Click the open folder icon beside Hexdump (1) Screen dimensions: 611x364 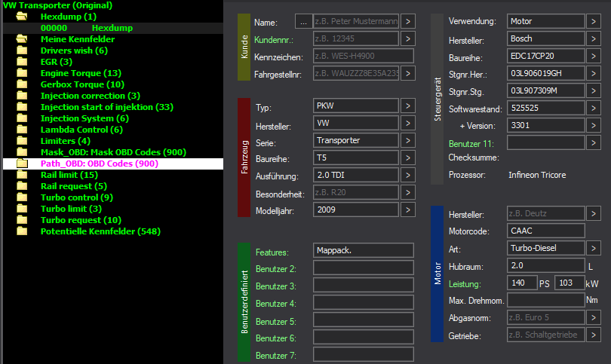pyautogui.click(x=22, y=16)
